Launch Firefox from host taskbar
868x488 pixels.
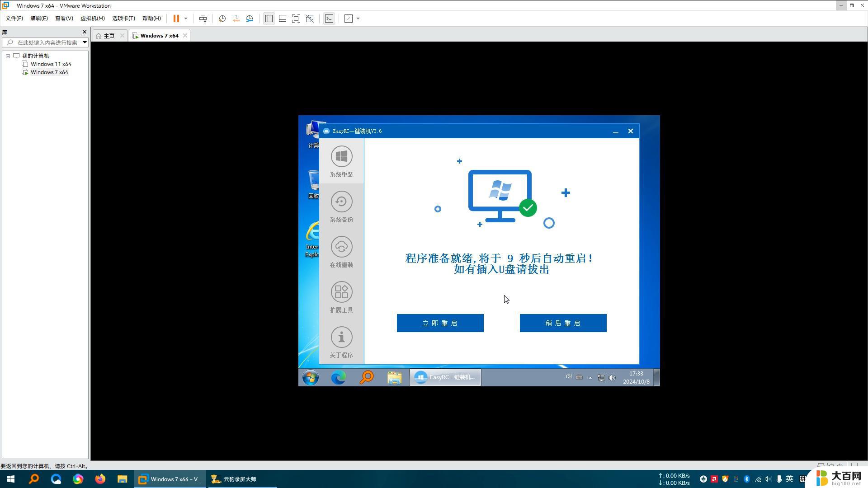point(100,479)
